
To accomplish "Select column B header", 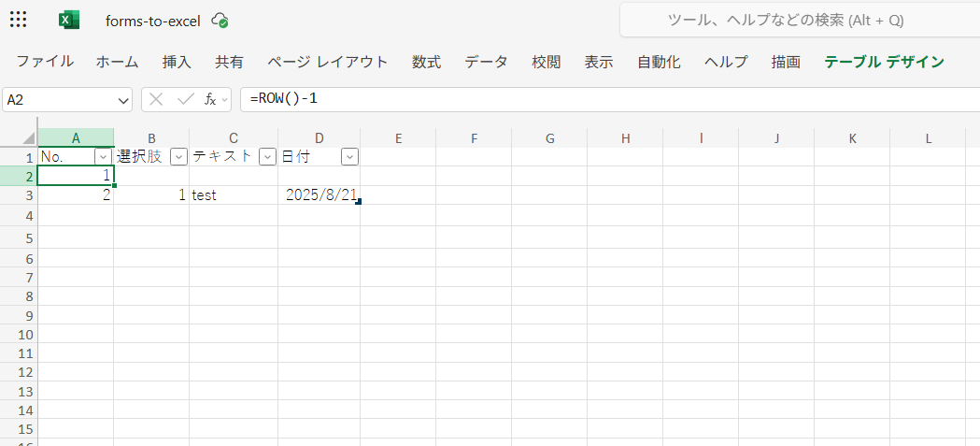I will [151, 138].
